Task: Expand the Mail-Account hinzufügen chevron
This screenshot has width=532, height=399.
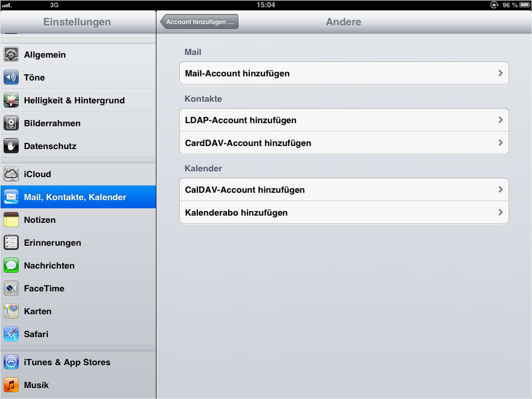Action: [x=500, y=73]
